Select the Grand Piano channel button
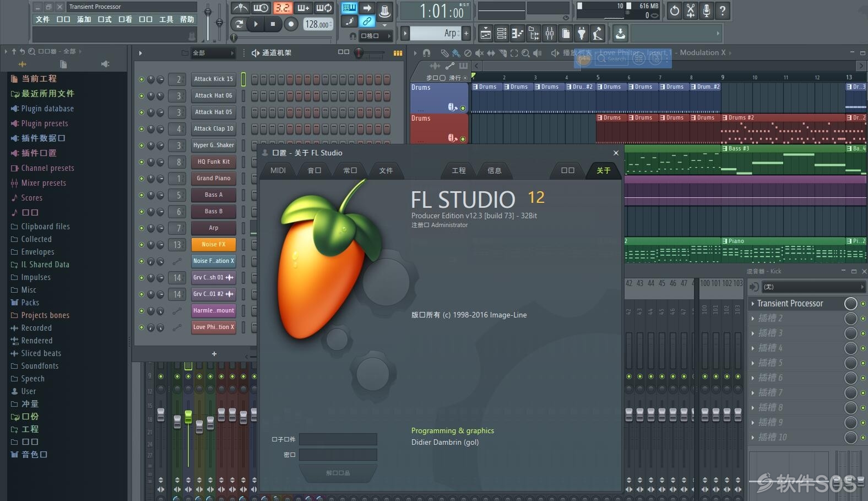Screen dimensions: 868x501 point(213,178)
